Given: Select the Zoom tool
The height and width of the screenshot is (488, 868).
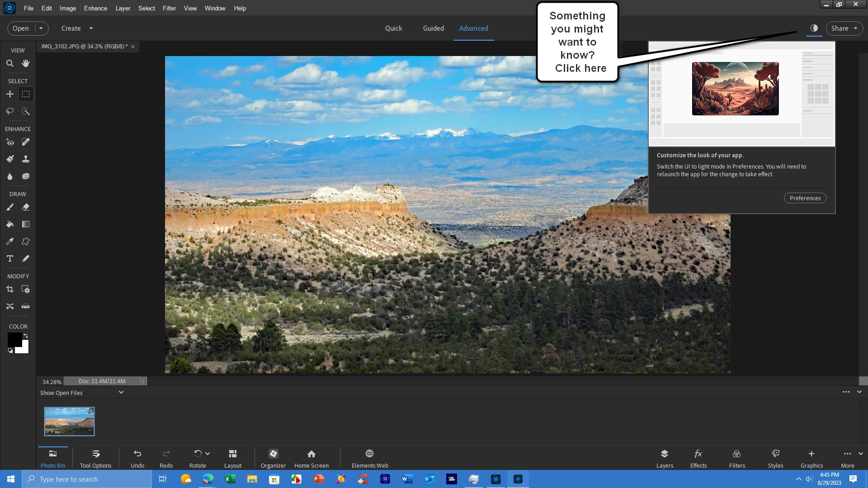Looking at the screenshot, I should 9,63.
